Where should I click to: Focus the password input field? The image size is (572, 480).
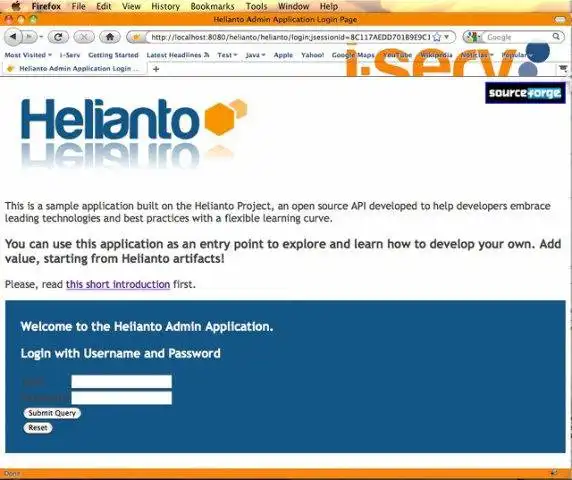point(121,398)
